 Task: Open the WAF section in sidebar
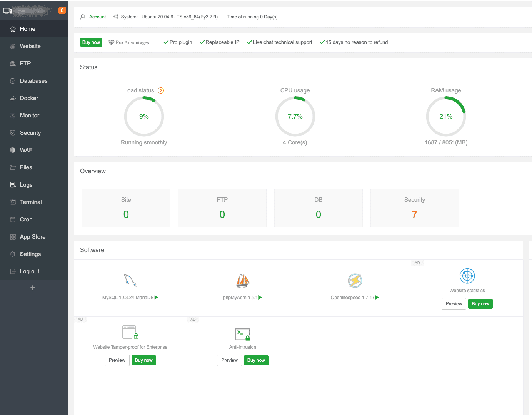[26, 150]
